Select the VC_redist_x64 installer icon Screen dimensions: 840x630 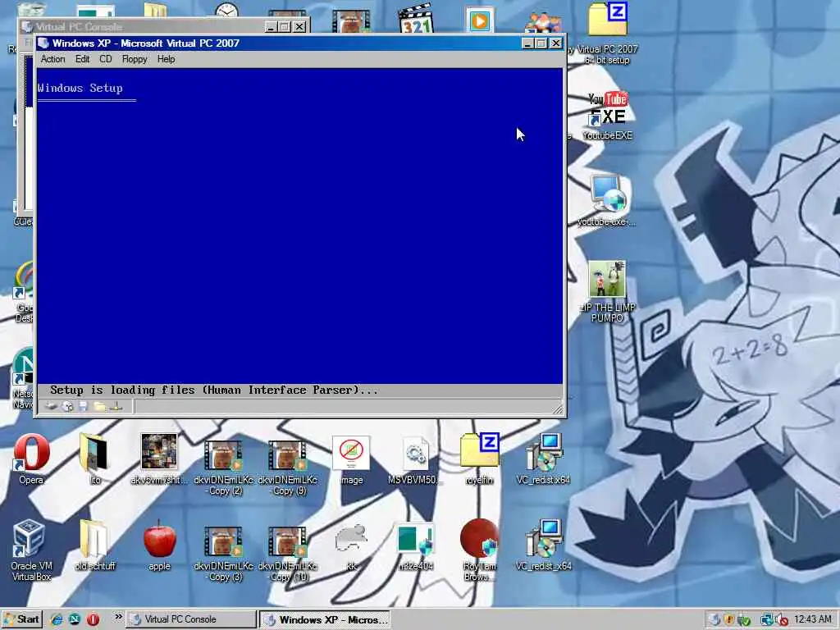[x=543, y=546]
